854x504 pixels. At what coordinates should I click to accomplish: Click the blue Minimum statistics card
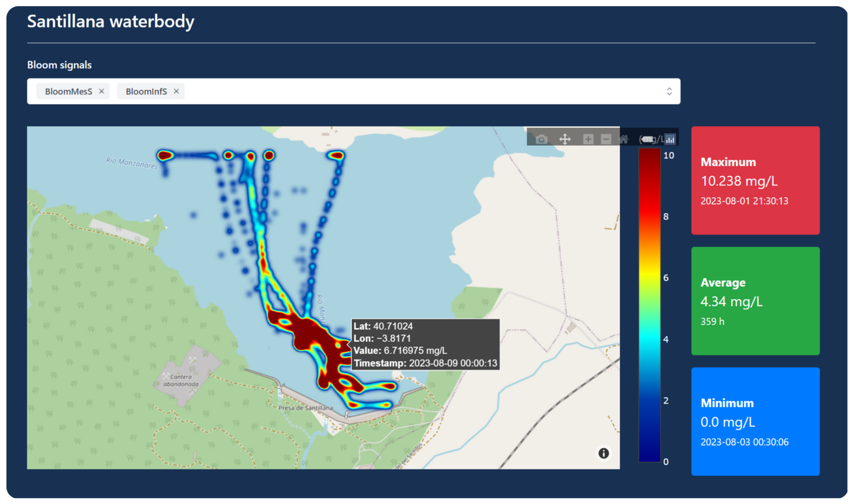point(755,421)
